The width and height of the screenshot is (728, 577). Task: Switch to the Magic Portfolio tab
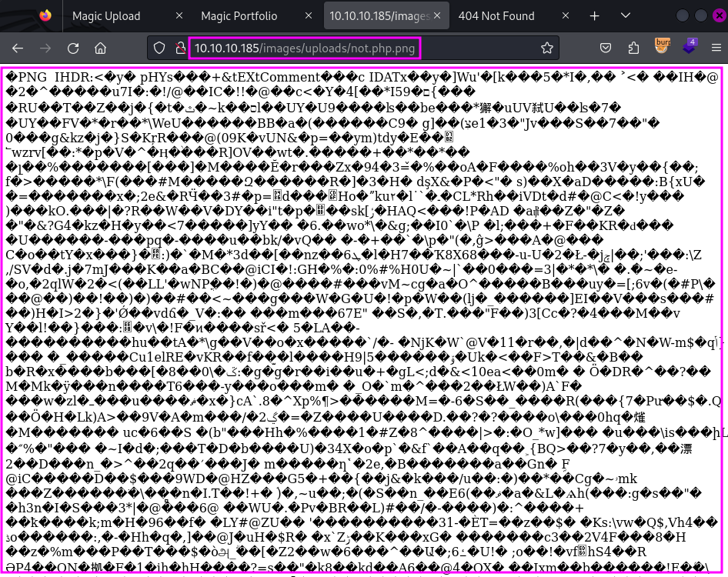coord(255,16)
